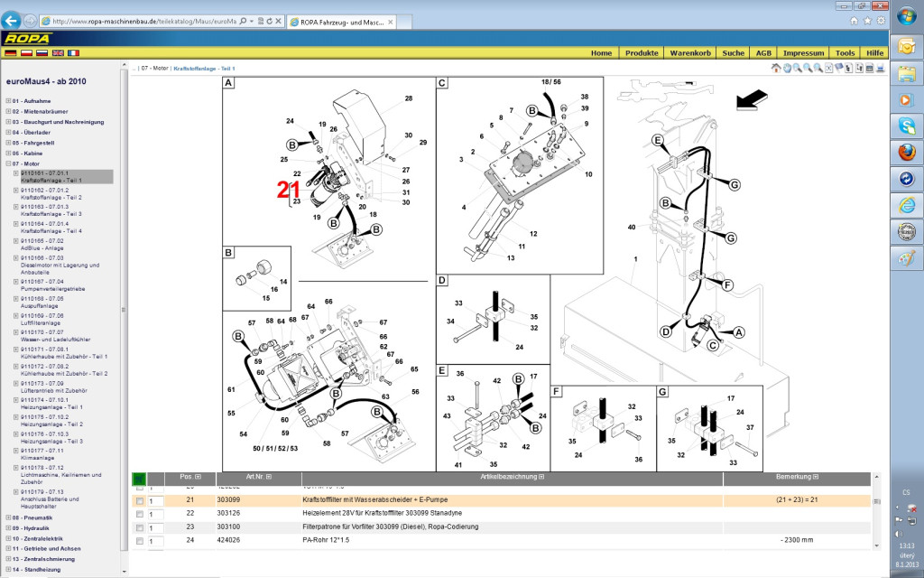Open the Impressum menu item

[x=803, y=53]
